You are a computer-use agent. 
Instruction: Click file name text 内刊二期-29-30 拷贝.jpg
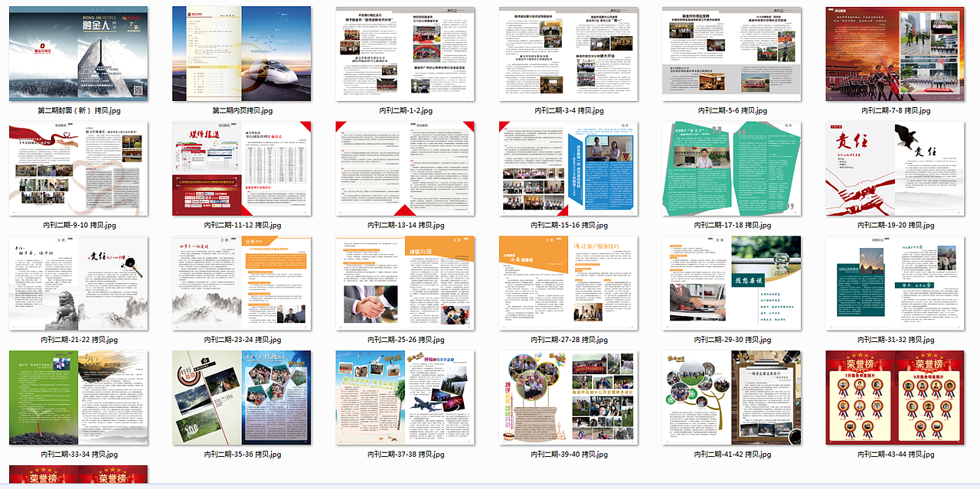[x=731, y=341]
